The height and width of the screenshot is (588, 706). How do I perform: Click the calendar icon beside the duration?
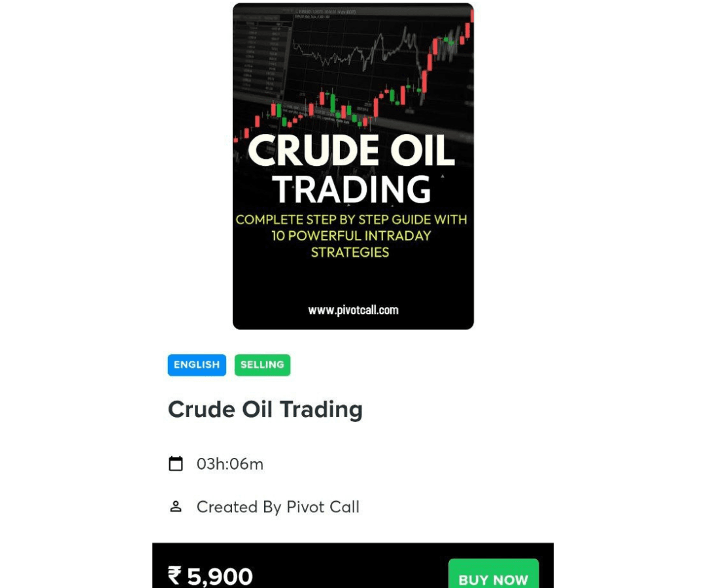[176, 464]
